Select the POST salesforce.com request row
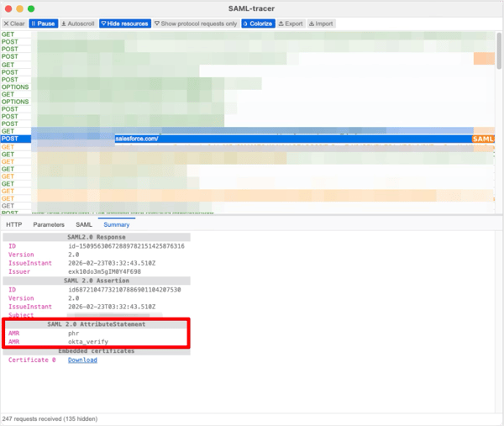 pos(248,139)
